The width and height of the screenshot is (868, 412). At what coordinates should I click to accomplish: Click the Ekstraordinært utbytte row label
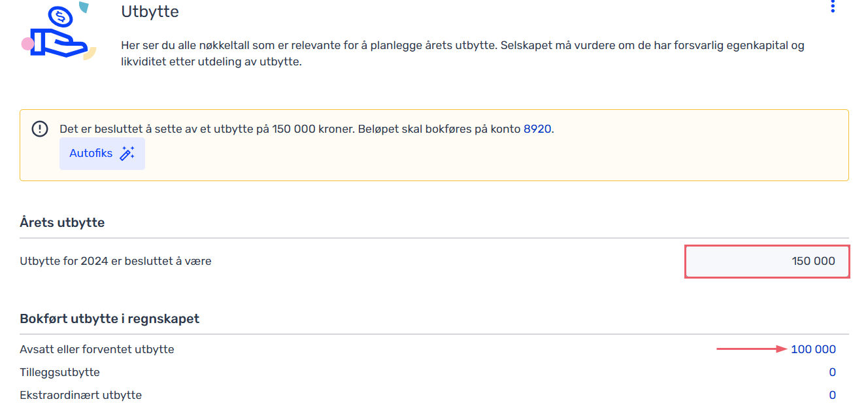[80, 395]
